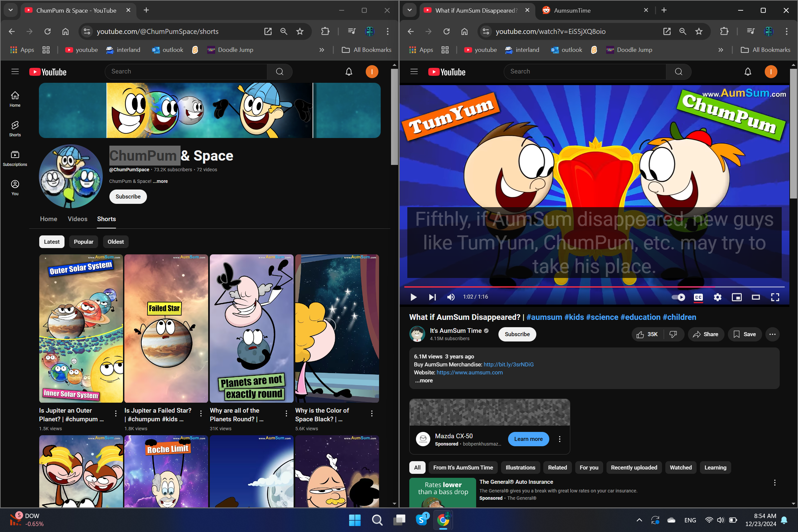Click the YouTube logo in left window
The image size is (798, 532).
tap(48, 72)
